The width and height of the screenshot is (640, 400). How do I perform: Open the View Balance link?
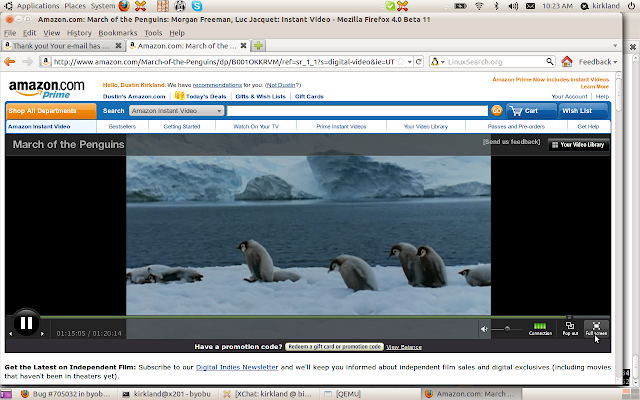coord(404,347)
